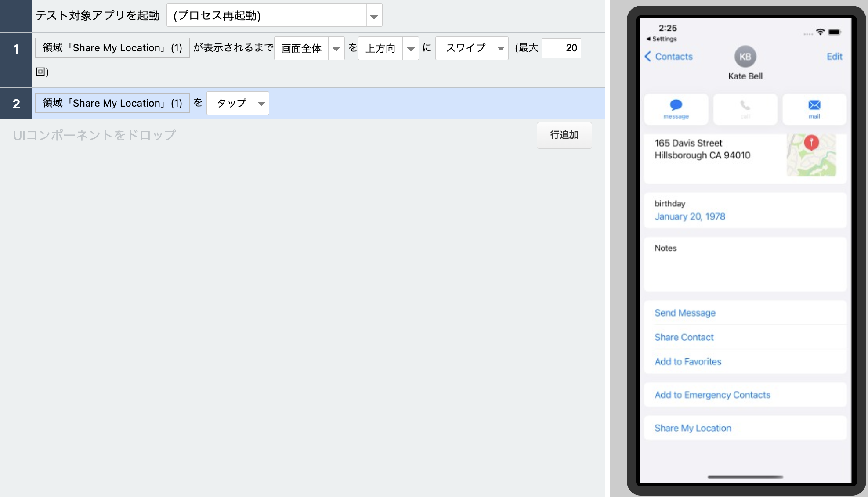868x497 pixels.
Task: Tap Share Contact link
Action: pyautogui.click(x=684, y=337)
